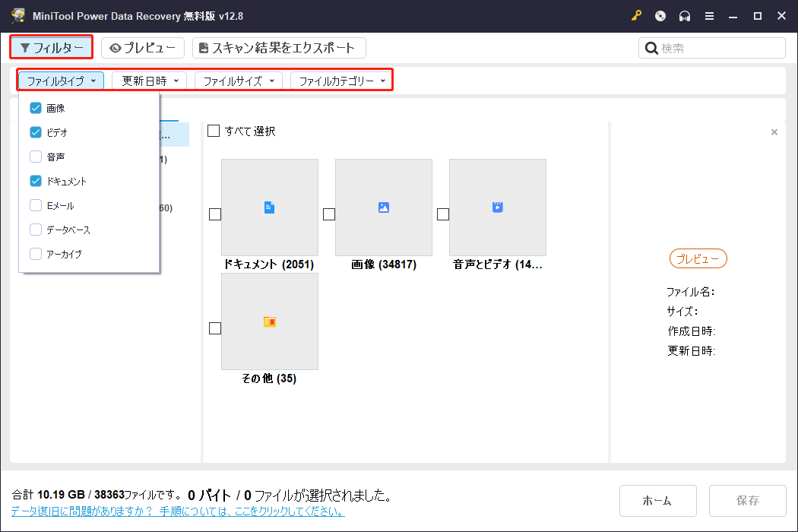
Task: Open the hamburger menu
Action: point(709,15)
